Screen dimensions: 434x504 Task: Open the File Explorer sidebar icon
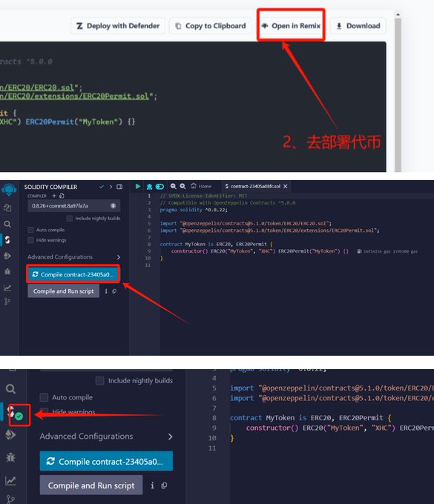click(7, 208)
